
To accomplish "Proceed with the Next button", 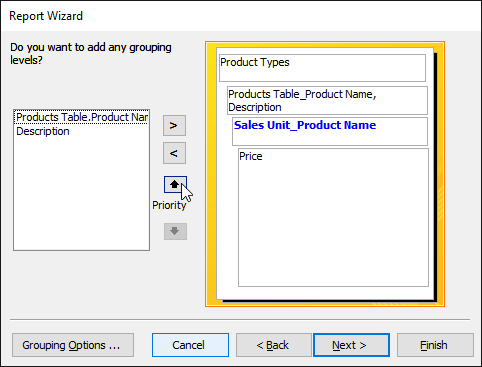I will coord(351,345).
